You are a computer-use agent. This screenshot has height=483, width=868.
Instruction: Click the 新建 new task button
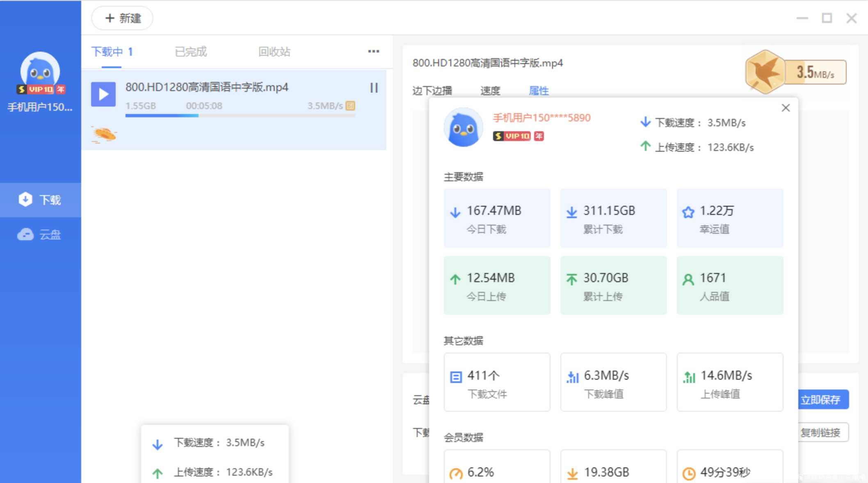click(x=122, y=18)
